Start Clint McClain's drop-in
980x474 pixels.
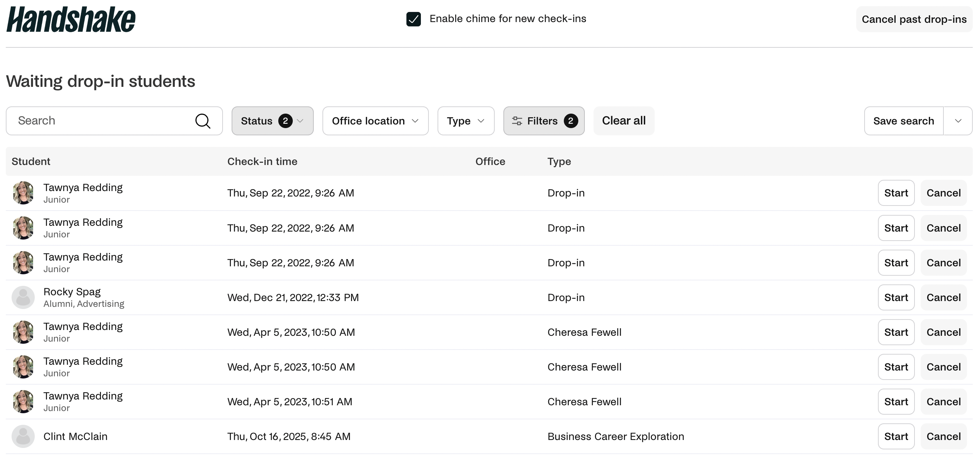(x=896, y=436)
